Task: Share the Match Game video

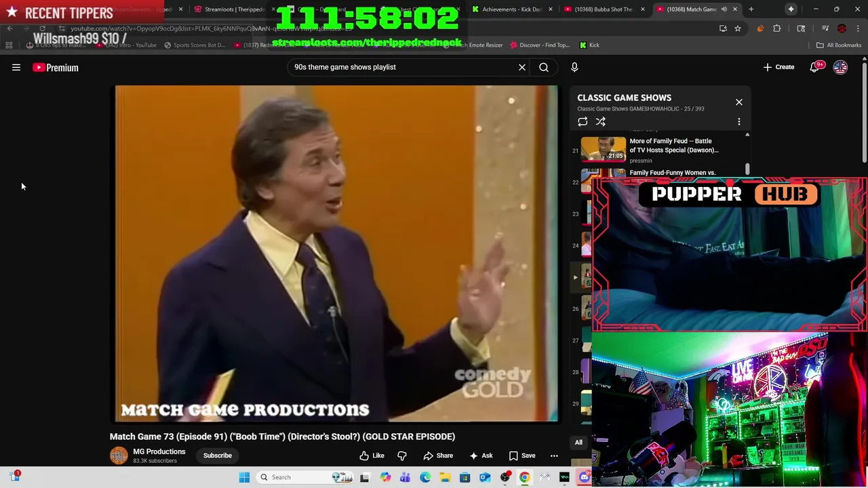Action: pyautogui.click(x=438, y=455)
